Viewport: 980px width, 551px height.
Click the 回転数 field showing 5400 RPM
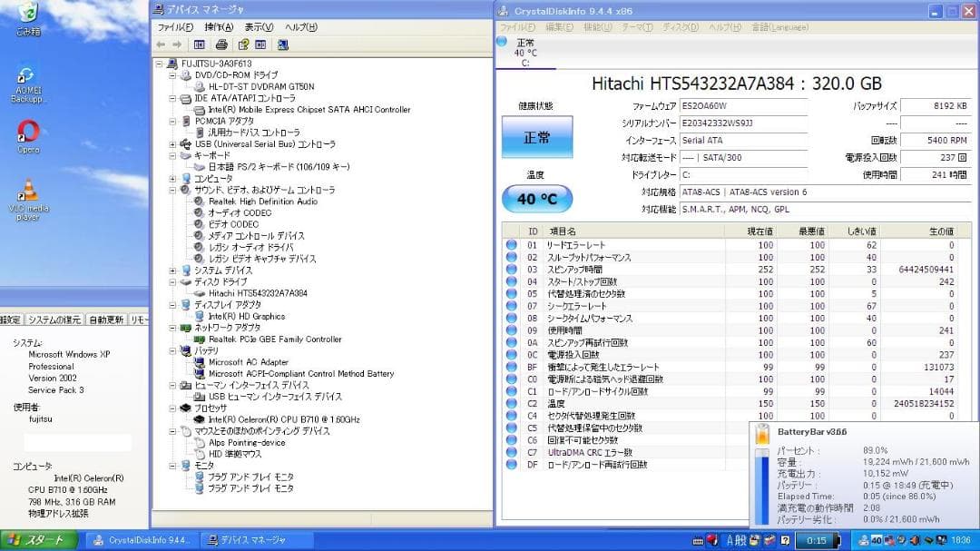(936, 141)
